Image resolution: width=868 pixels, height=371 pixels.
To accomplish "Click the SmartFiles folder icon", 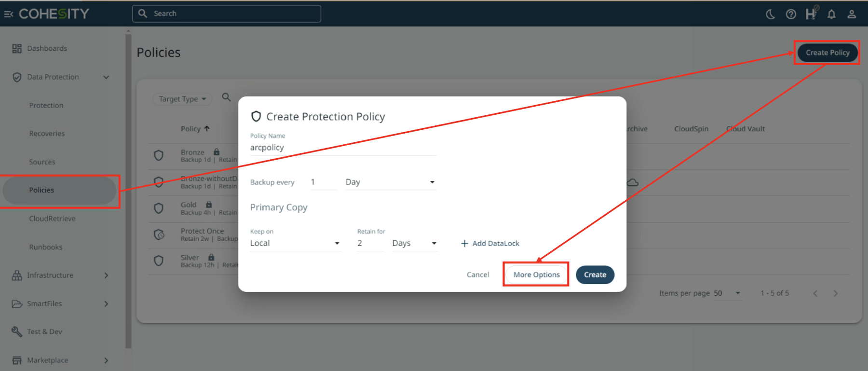I will coord(17,304).
